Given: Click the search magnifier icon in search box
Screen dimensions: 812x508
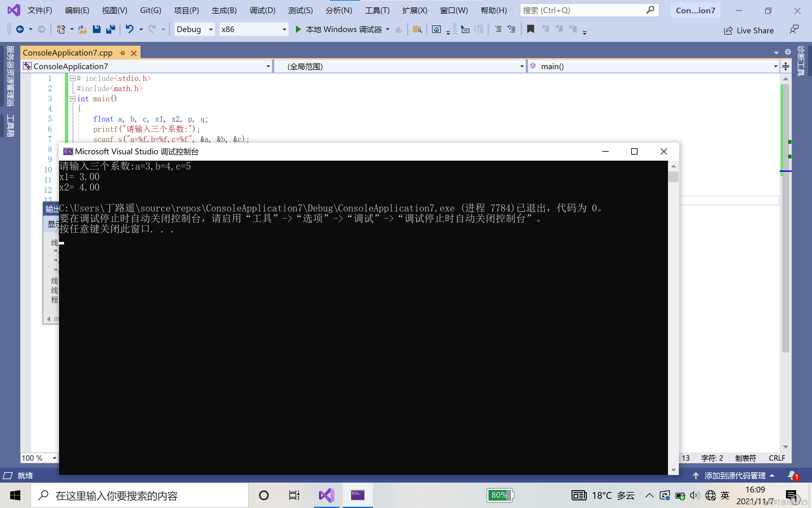Looking at the screenshot, I should point(650,10).
